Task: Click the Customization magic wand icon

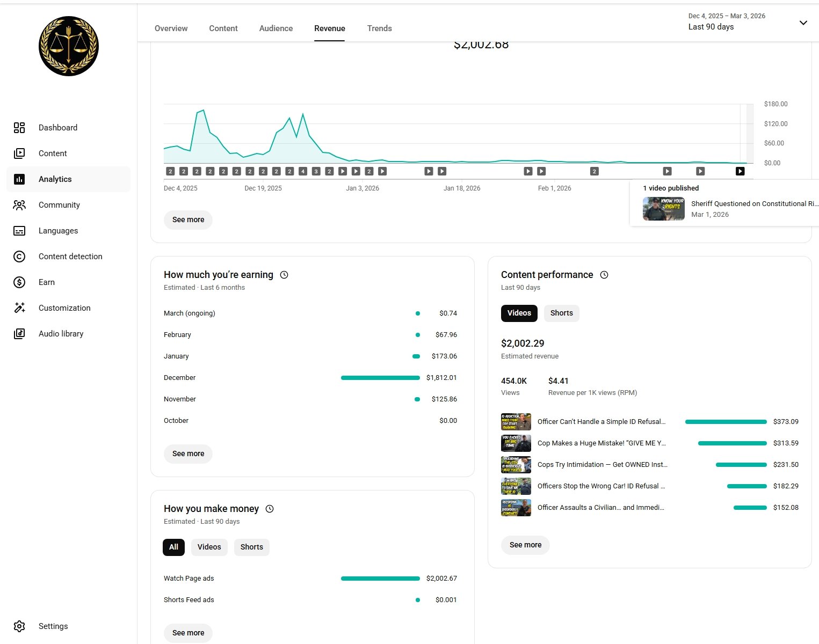Action: pos(19,308)
